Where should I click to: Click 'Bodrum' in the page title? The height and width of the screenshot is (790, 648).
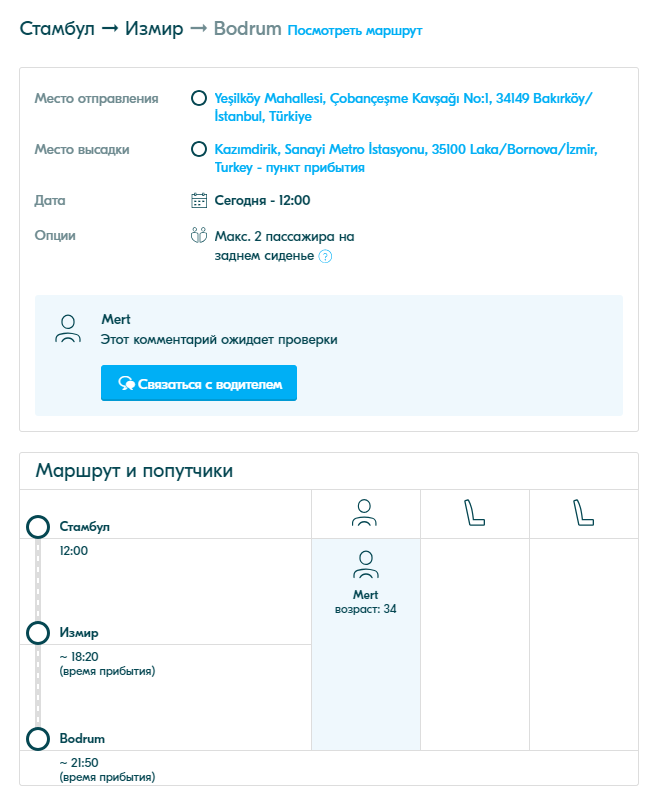[x=247, y=29]
